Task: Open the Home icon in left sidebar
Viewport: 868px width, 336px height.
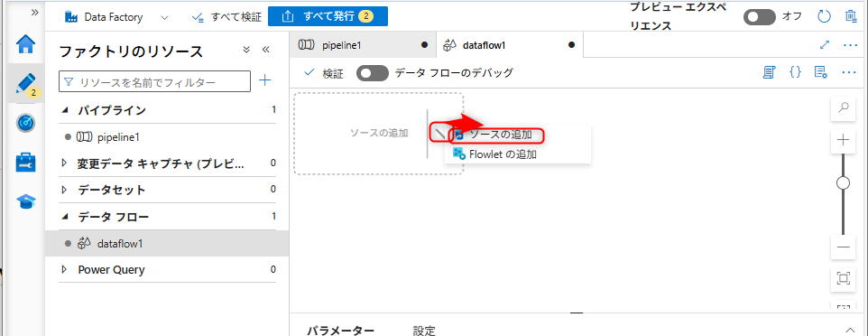Action: [26, 43]
